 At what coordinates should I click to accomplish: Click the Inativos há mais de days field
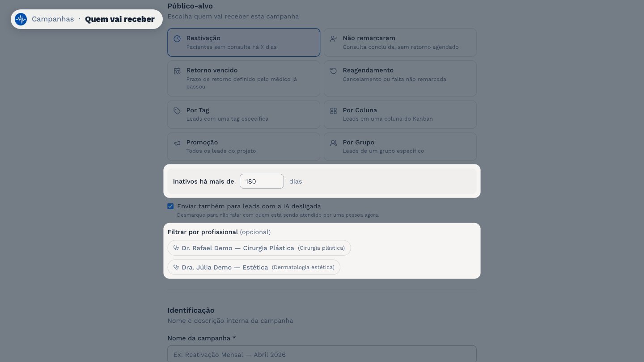pyautogui.click(x=262, y=181)
